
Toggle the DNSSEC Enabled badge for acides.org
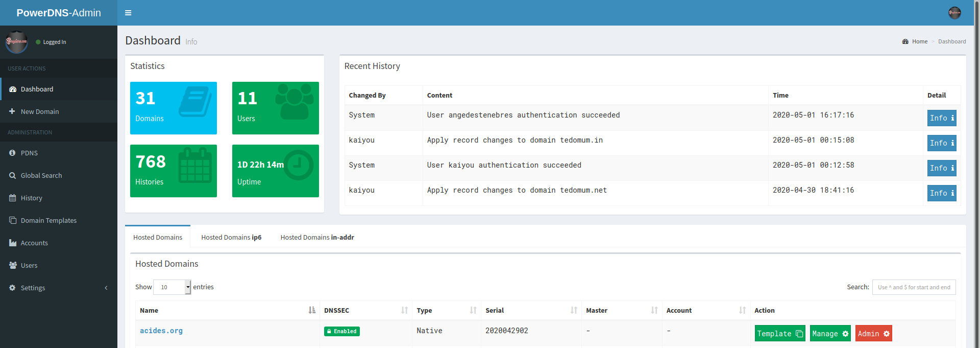[342, 331]
